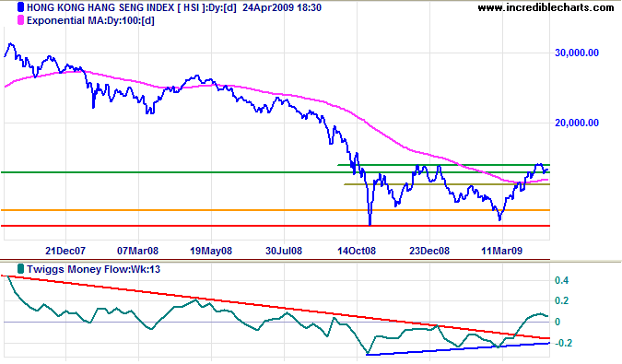The image size is (622, 364).
Task: Click the 24Apr2009 18:30 timestamp
Action: point(282,7)
